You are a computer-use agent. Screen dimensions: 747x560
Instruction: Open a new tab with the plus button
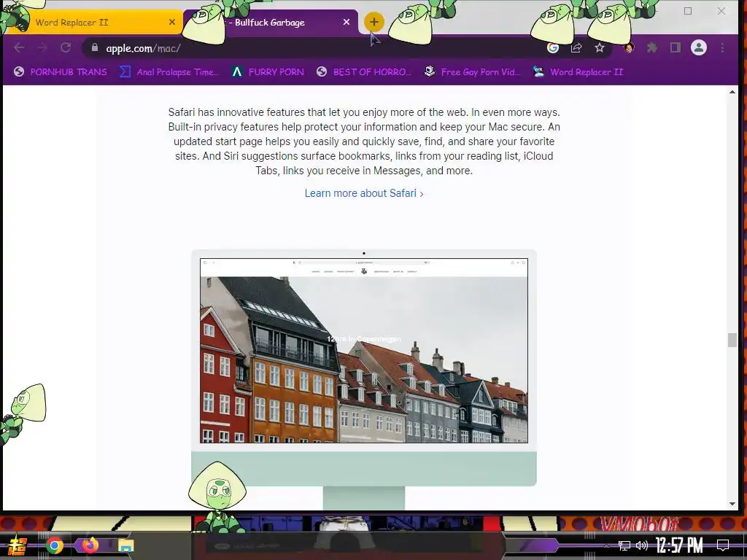(374, 22)
